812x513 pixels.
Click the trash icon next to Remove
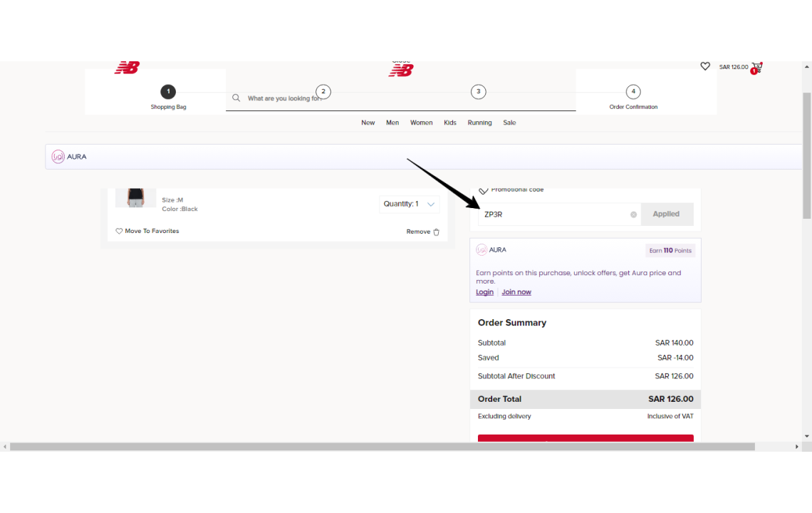[x=436, y=232]
